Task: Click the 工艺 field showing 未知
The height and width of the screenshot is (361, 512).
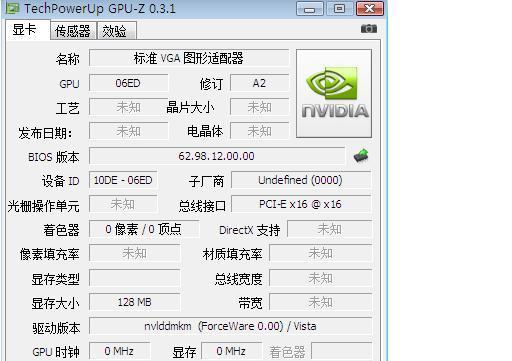Action: (128, 107)
